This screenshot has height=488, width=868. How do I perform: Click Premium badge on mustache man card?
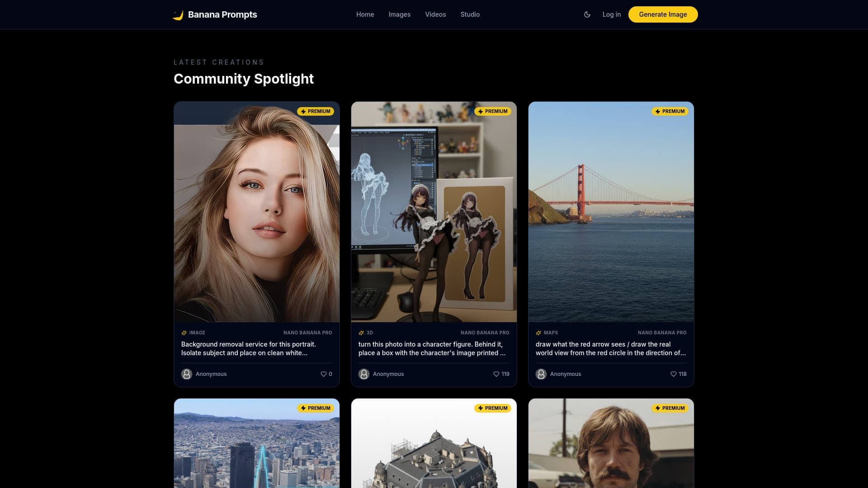pyautogui.click(x=670, y=408)
